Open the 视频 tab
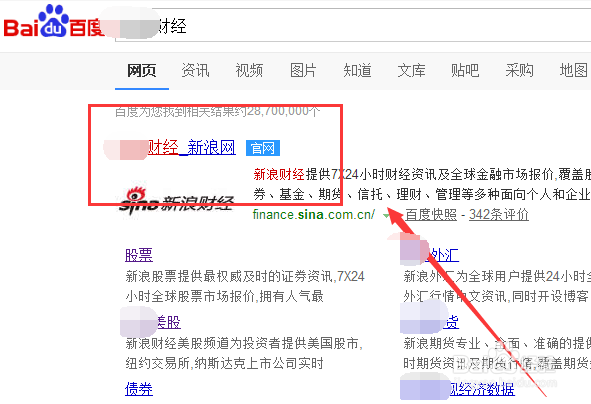The width and height of the screenshot is (591, 404). pyautogui.click(x=249, y=70)
